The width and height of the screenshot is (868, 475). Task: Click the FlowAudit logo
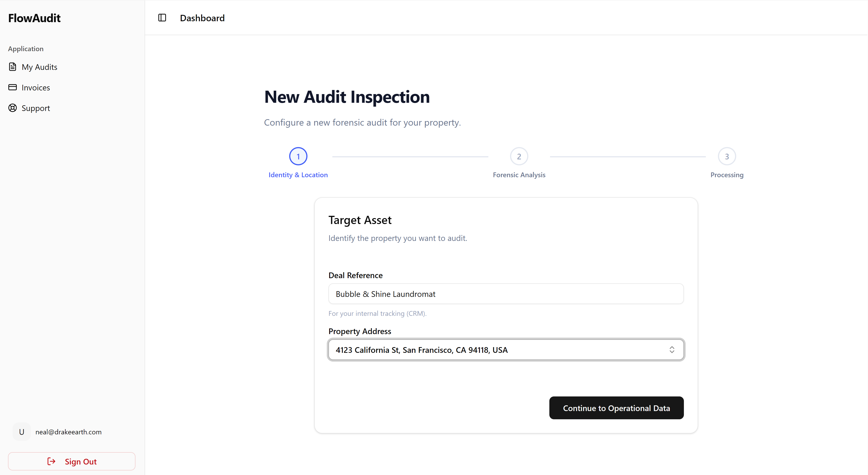[34, 18]
